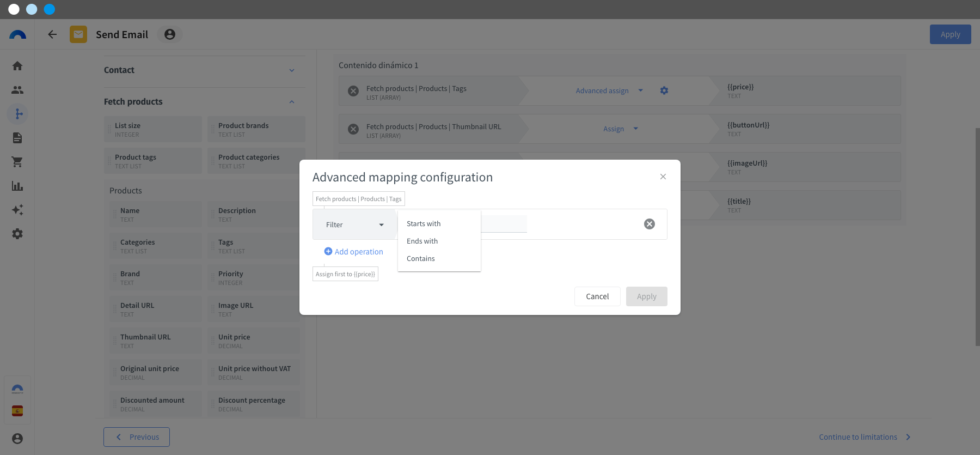Image resolution: width=980 pixels, height=455 pixels.
Task: Select the List size INTEGER field
Action: pyautogui.click(x=153, y=129)
